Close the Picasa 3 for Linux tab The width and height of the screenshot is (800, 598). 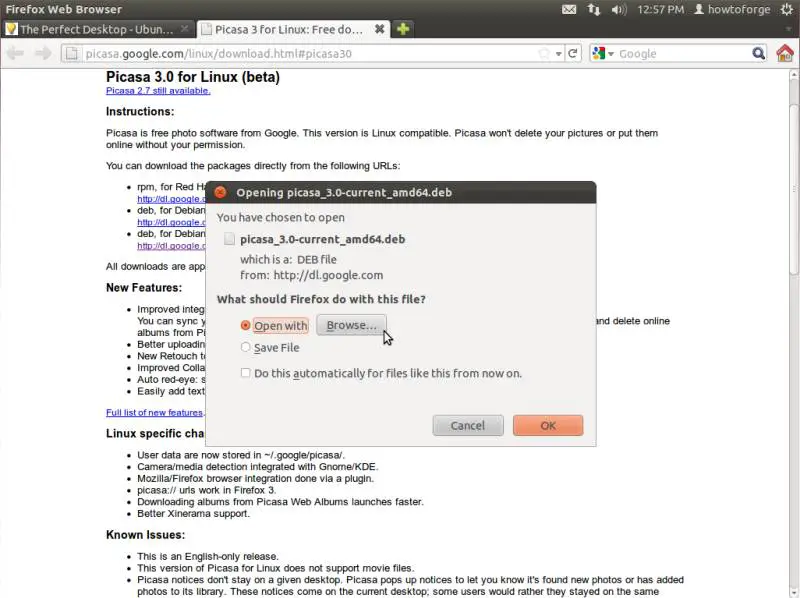(x=379, y=29)
